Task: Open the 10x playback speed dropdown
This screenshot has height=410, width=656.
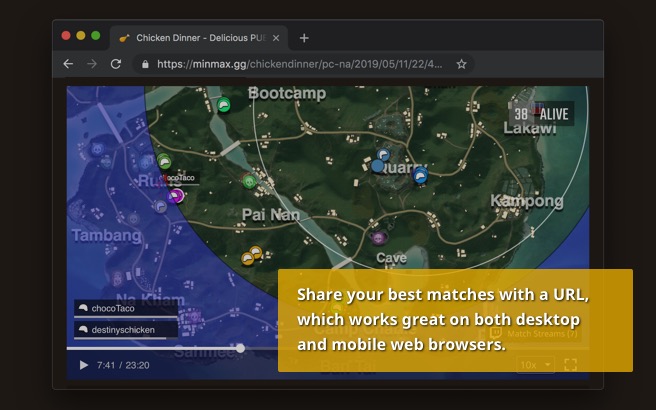Action: click(x=536, y=365)
